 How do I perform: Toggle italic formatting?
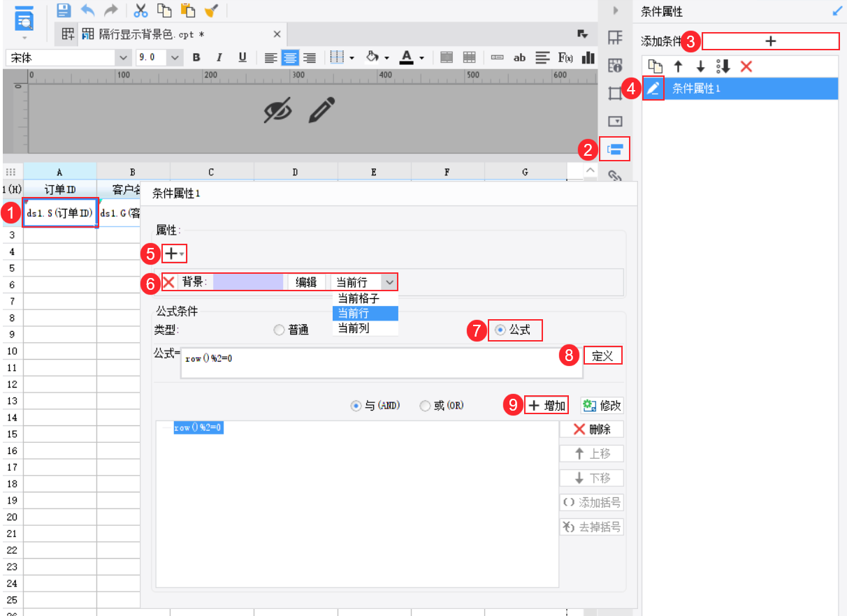click(219, 58)
